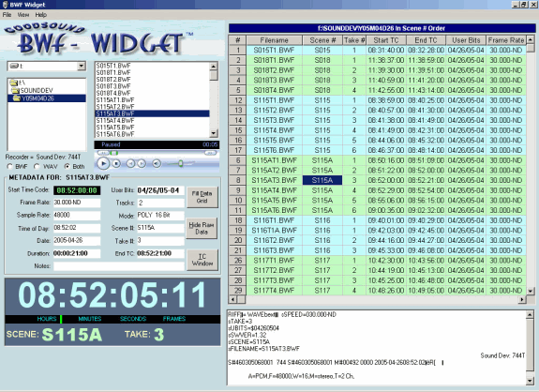The height and width of the screenshot is (392, 539).
Task: Click the Take # metadata field
Action: point(160,241)
